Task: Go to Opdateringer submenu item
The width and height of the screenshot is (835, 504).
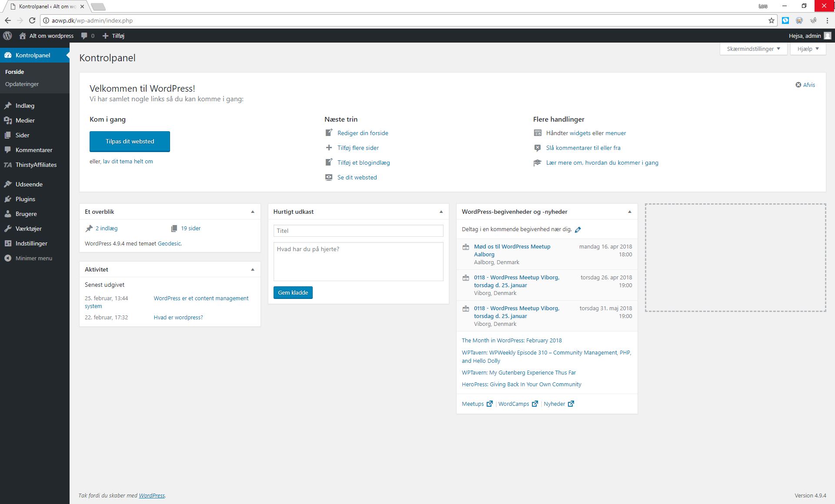Action: tap(22, 84)
